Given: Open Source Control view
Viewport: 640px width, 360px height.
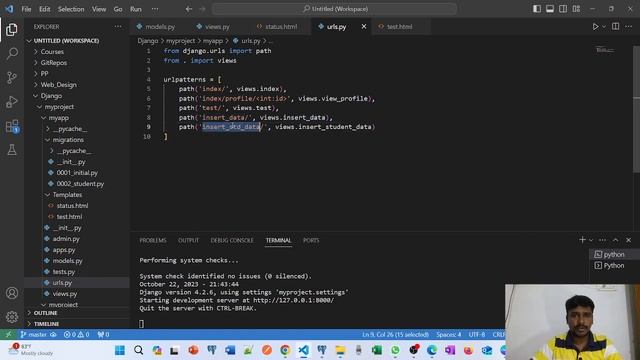Looking at the screenshot, I should [12, 78].
